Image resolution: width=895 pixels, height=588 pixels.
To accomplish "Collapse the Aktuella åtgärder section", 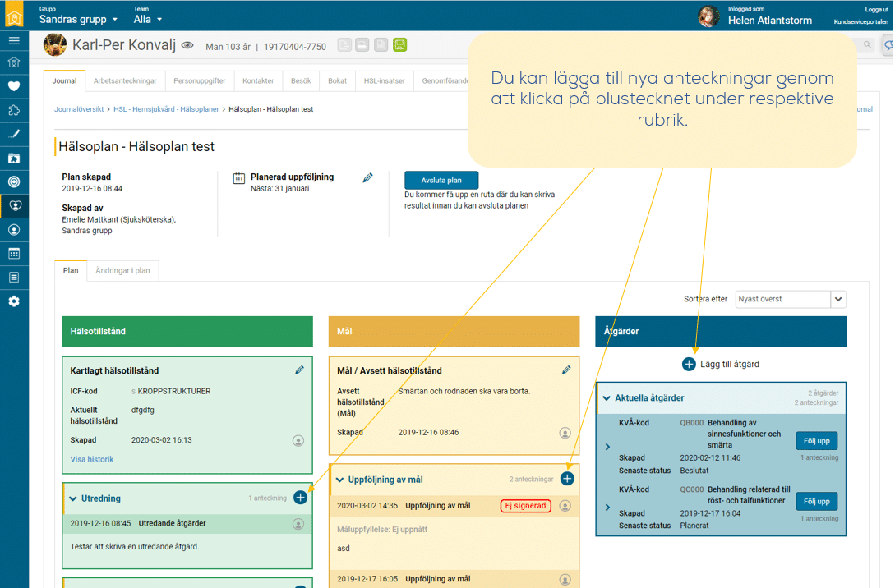I will pyautogui.click(x=607, y=398).
